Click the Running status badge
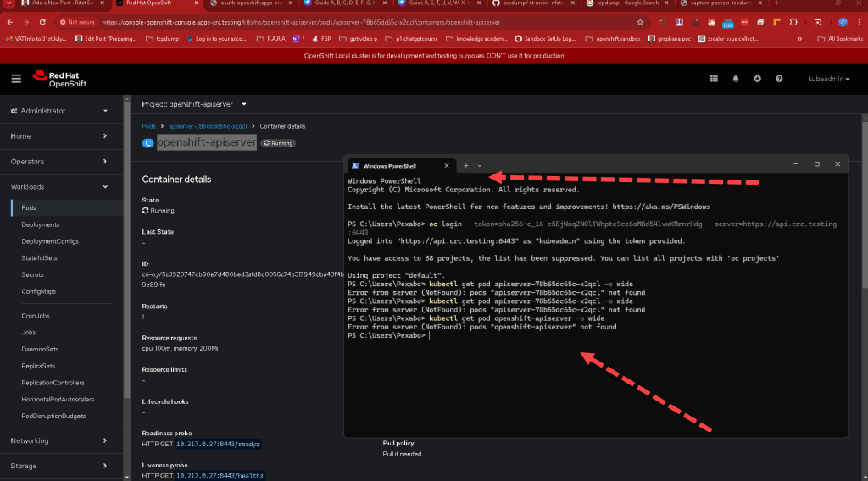Image resolution: width=868 pixels, height=481 pixels. [278, 143]
